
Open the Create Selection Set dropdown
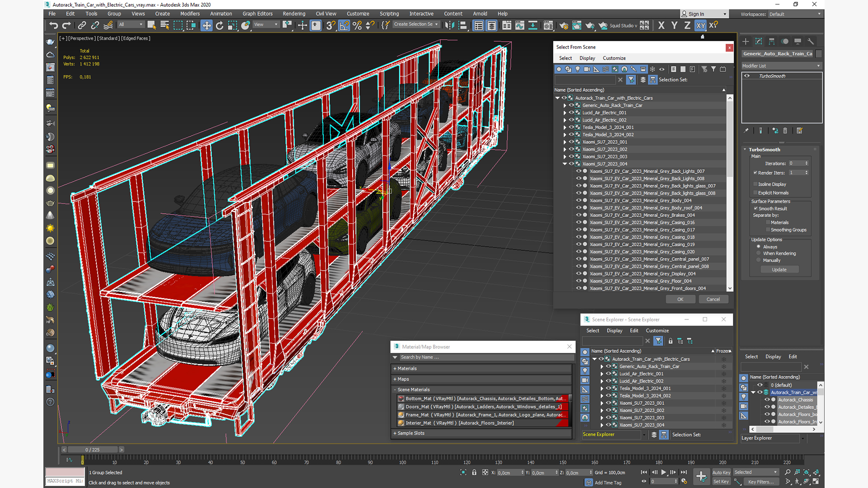pyautogui.click(x=415, y=24)
